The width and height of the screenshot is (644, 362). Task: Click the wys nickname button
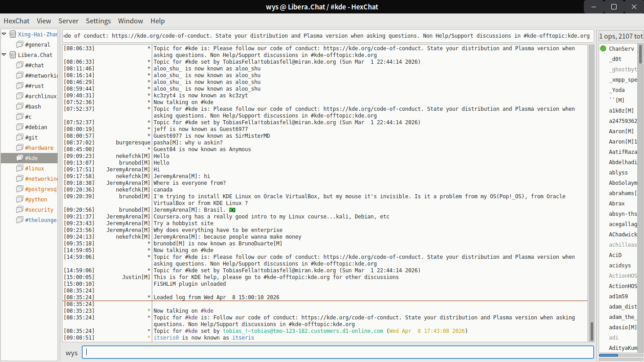(x=71, y=353)
